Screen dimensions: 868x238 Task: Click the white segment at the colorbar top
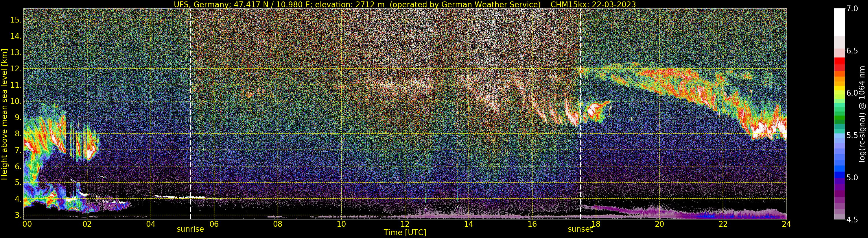click(839, 22)
